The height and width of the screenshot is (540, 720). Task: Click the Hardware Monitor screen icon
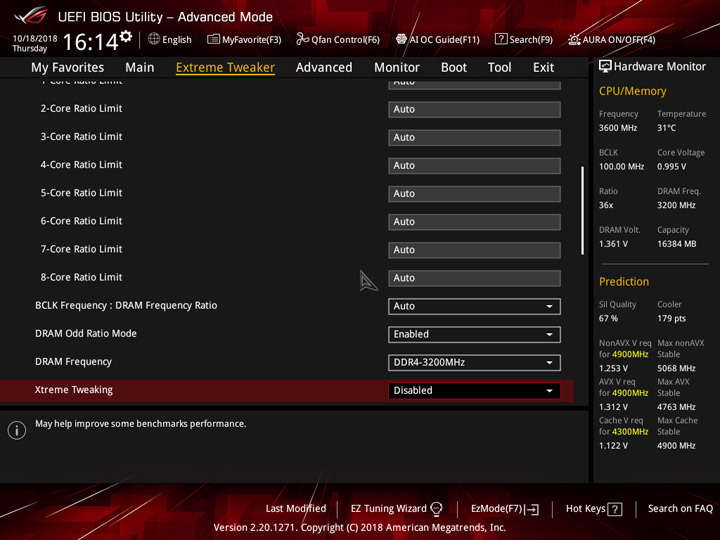[605, 67]
